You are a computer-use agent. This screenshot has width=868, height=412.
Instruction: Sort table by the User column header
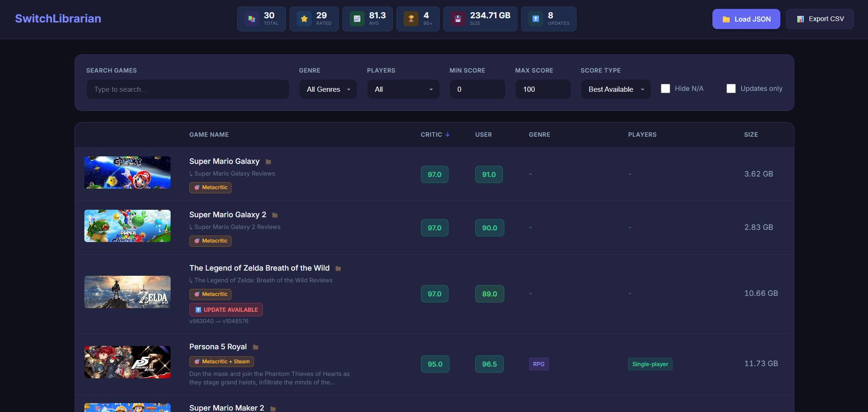tap(483, 135)
